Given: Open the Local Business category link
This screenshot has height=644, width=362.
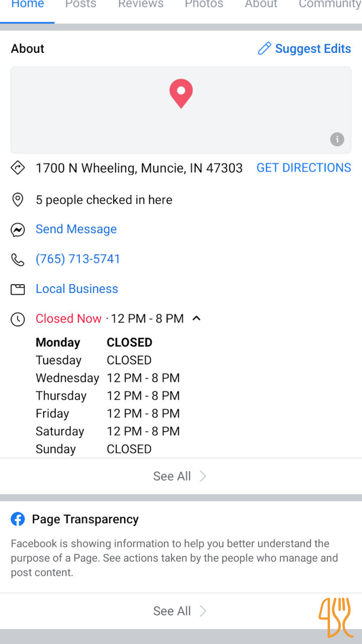Looking at the screenshot, I should 77,289.
